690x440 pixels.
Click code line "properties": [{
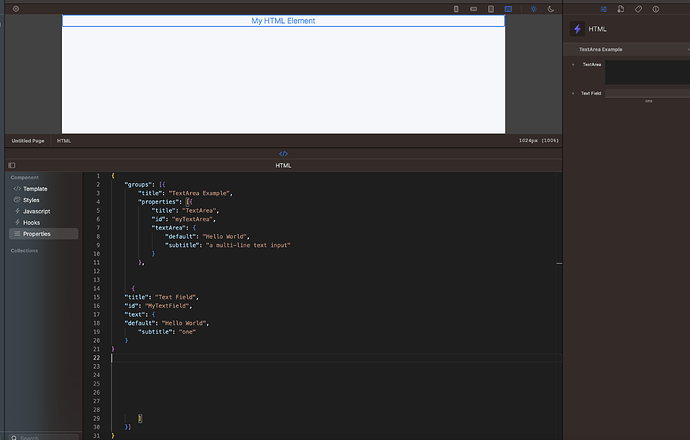[165, 202]
